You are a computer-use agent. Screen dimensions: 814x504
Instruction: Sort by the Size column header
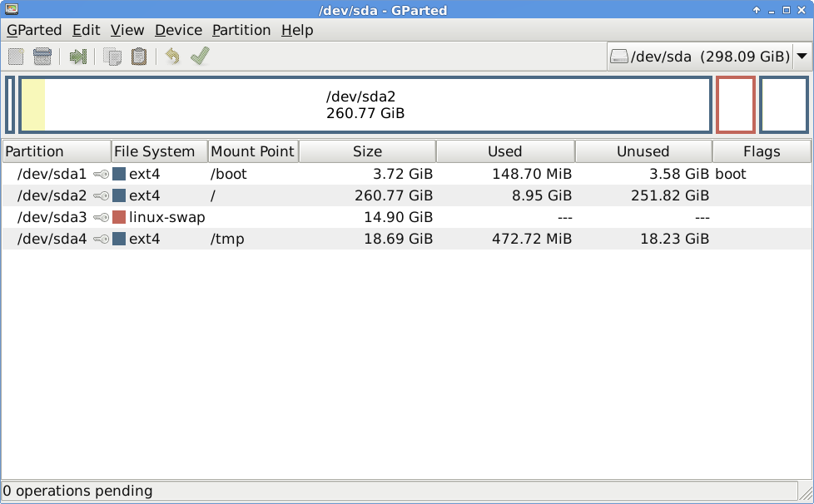point(368,151)
